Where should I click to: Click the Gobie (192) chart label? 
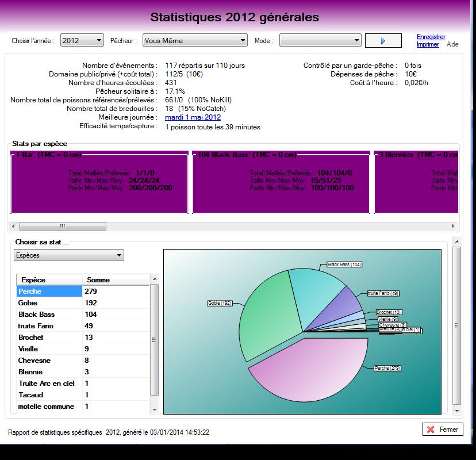[220, 303]
